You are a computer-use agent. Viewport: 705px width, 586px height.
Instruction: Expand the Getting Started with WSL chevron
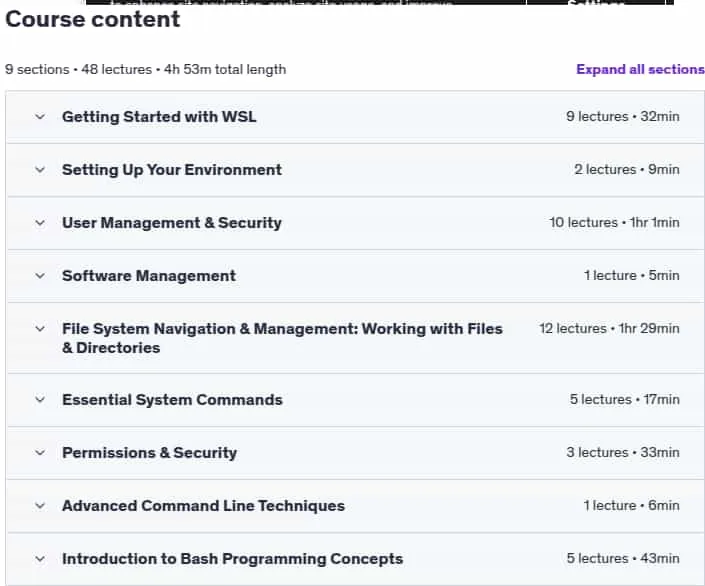[x=40, y=117]
